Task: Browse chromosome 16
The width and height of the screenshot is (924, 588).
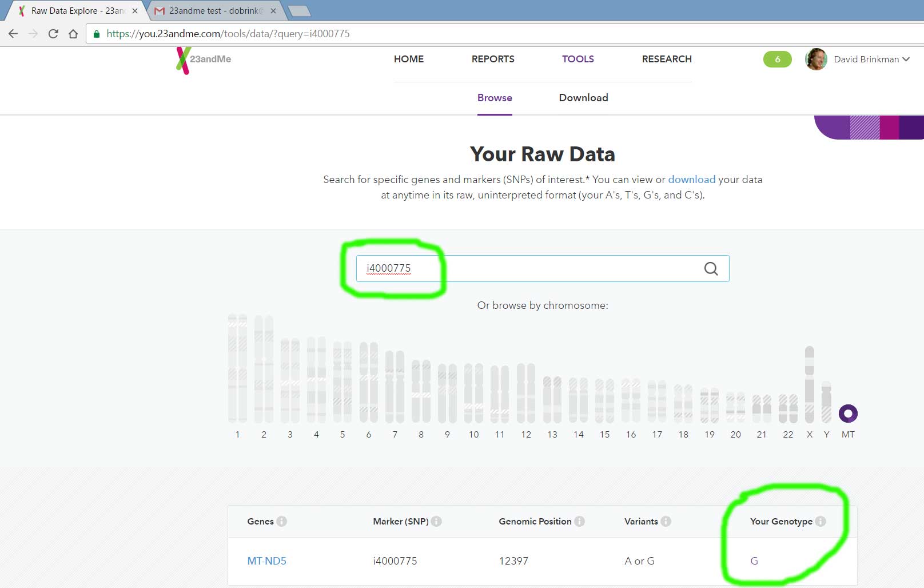Action: click(x=631, y=400)
